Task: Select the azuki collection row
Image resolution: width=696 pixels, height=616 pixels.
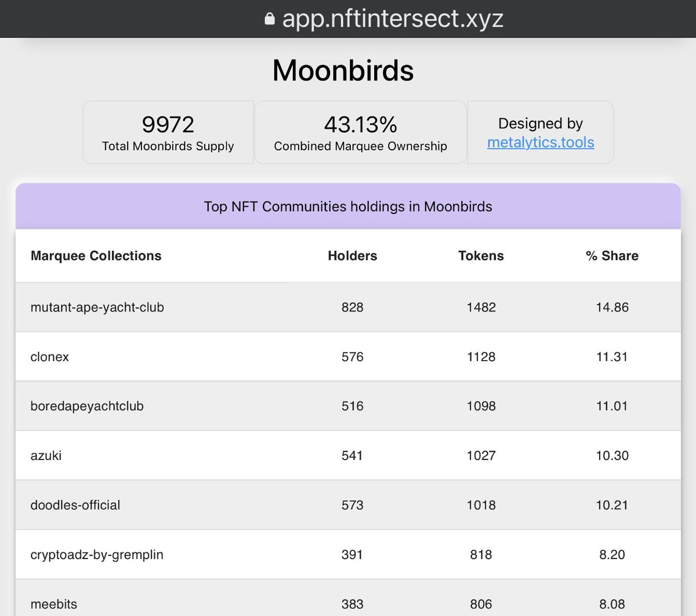Action: (348, 455)
